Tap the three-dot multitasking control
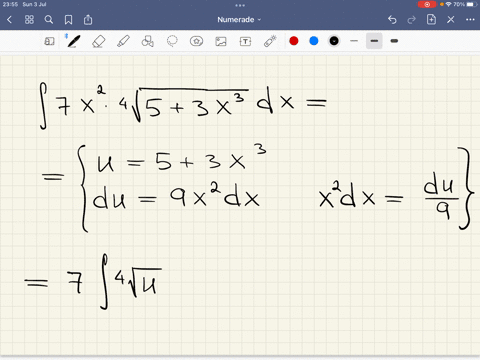The image size is (480, 360). click(240, 5)
